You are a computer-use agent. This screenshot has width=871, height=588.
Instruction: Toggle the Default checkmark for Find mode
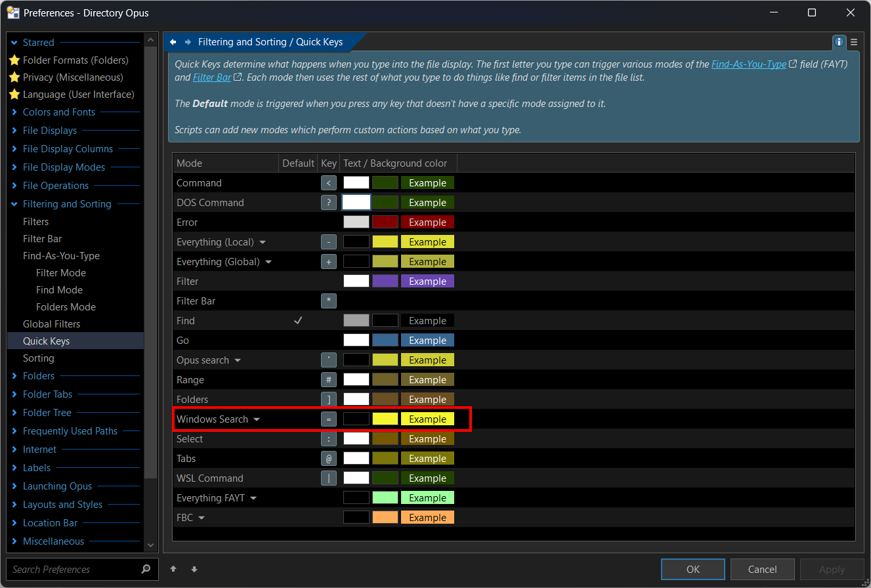click(298, 320)
